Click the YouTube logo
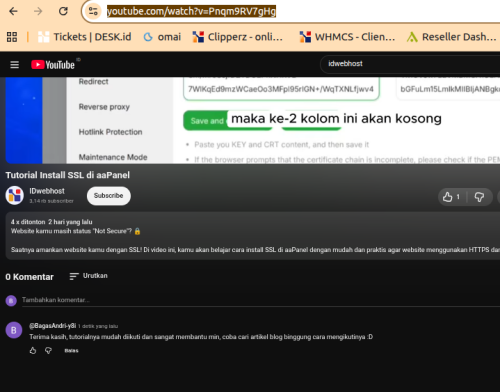This screenshot has width=500, height=392. 53,64
